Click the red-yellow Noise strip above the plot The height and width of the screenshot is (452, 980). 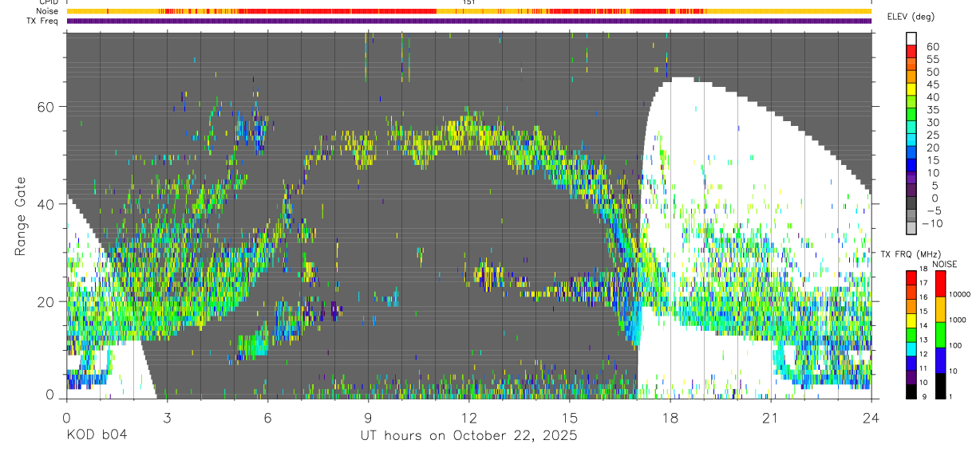pos(468,11)
